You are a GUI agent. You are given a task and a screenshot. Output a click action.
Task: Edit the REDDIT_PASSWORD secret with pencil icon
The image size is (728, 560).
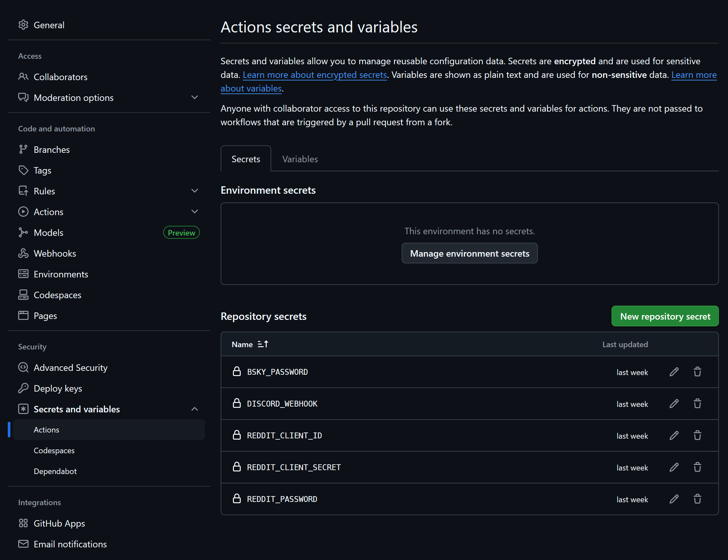(x=674, y=499)
